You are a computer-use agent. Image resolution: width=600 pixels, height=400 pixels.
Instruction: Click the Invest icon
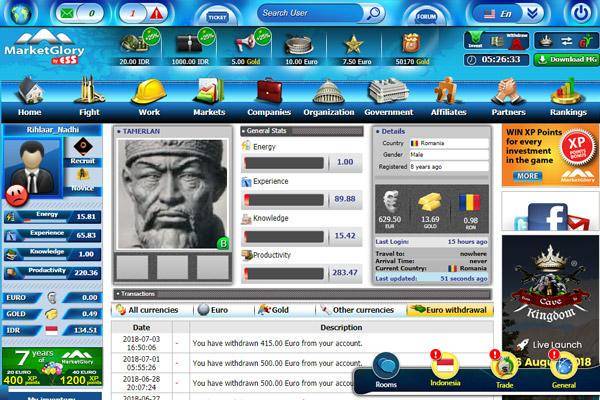tap(476, 41)
